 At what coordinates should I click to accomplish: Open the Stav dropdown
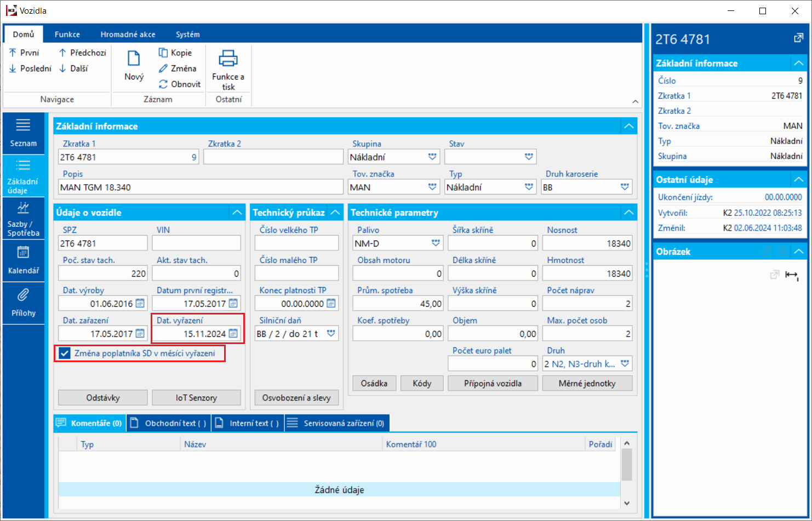529,157
